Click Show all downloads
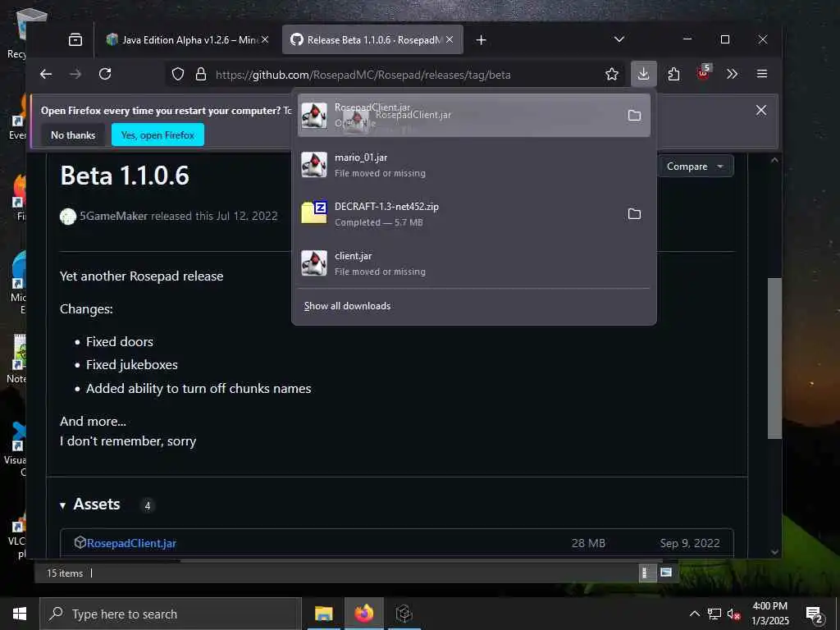 pyautogui.click(x=347, y=306)
